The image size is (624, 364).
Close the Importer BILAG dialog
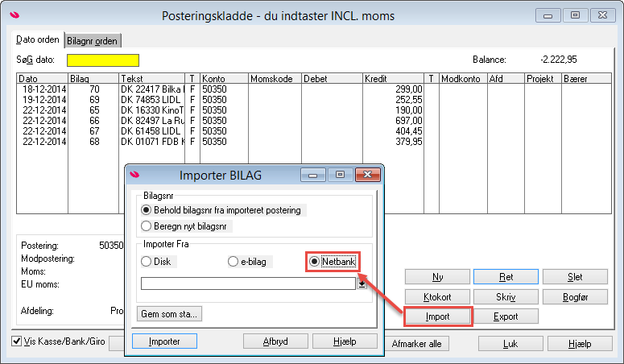[368, 175]
